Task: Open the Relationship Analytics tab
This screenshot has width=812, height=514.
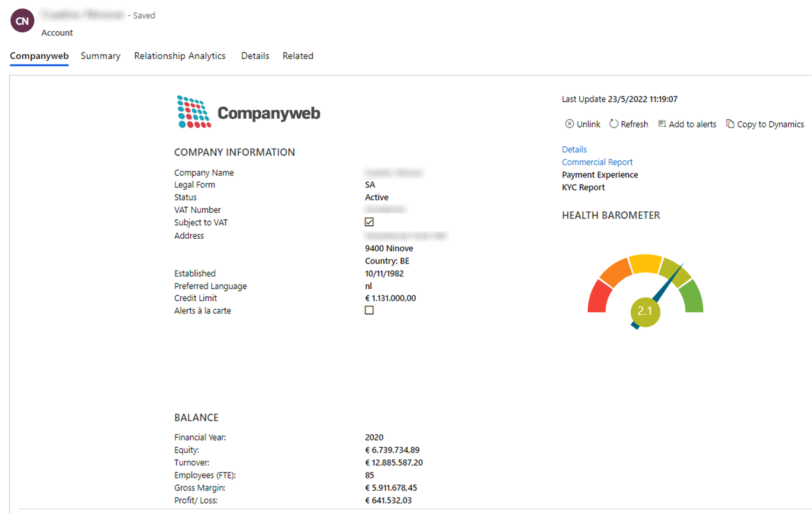Action: 180,56
